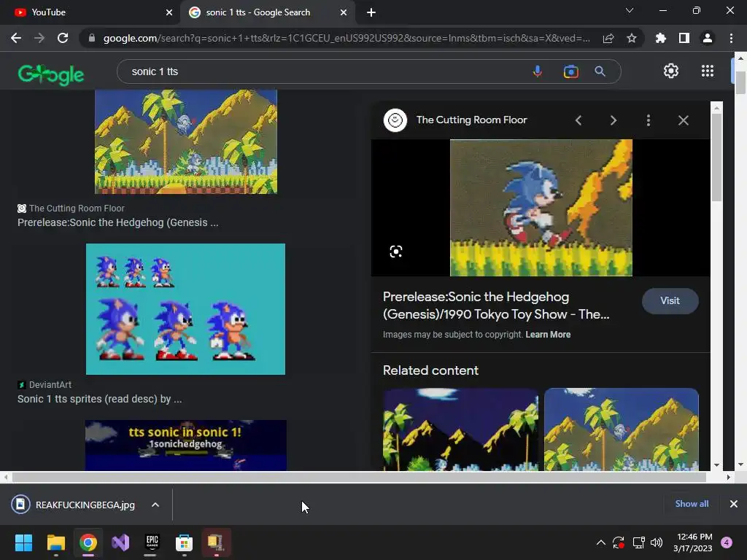Viewport: 747px width, 560px height.
Task: Click the preview panel vertical scrollbar
Action: (716, 157)
